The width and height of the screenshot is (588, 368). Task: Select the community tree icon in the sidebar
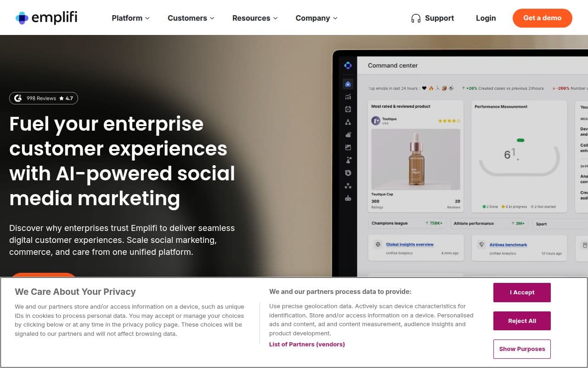(348, 122)
